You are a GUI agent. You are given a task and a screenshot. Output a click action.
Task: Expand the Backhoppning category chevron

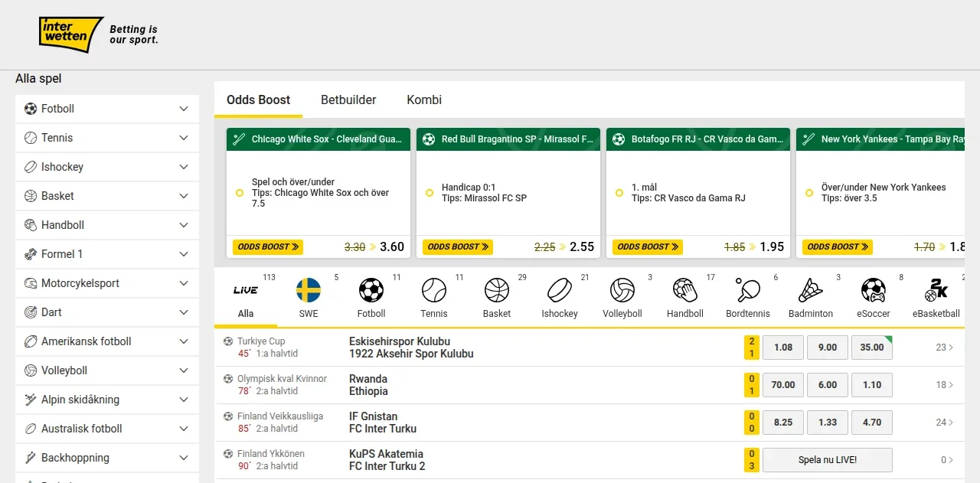click(184, 458)
